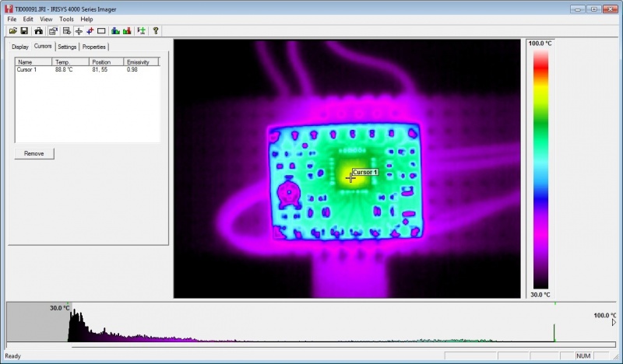Open the Help menu
The height and width of the screenshot is (364, 623).
[x=86, y=19]
